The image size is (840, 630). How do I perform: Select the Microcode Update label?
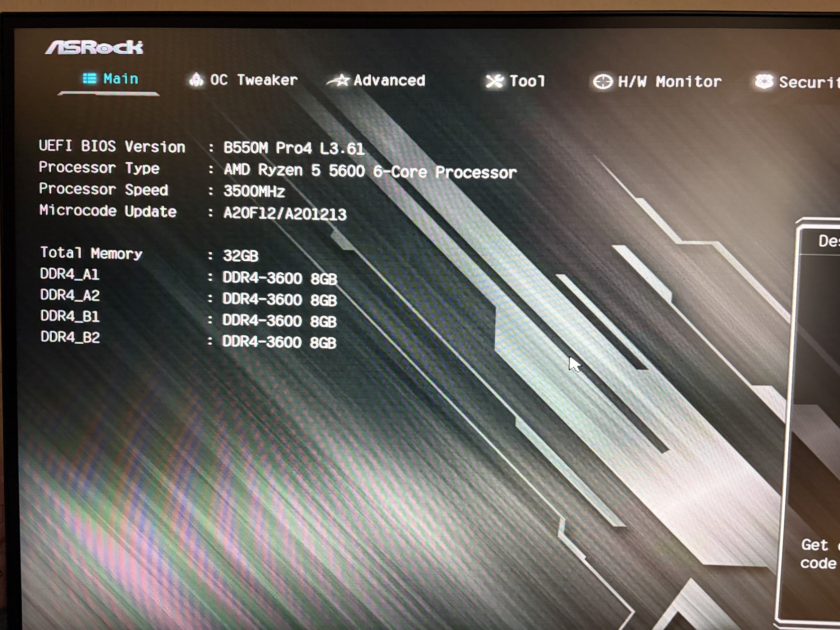[108, 211]
